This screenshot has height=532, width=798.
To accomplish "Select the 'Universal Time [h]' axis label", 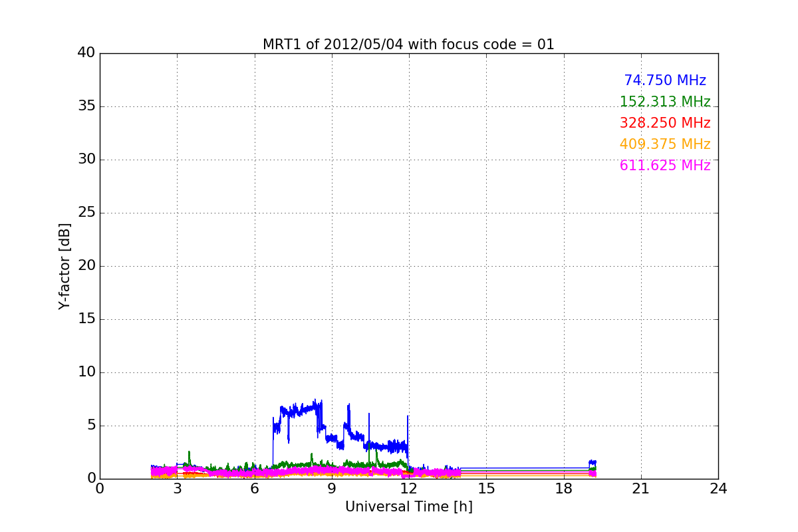I will coord(409,507).
